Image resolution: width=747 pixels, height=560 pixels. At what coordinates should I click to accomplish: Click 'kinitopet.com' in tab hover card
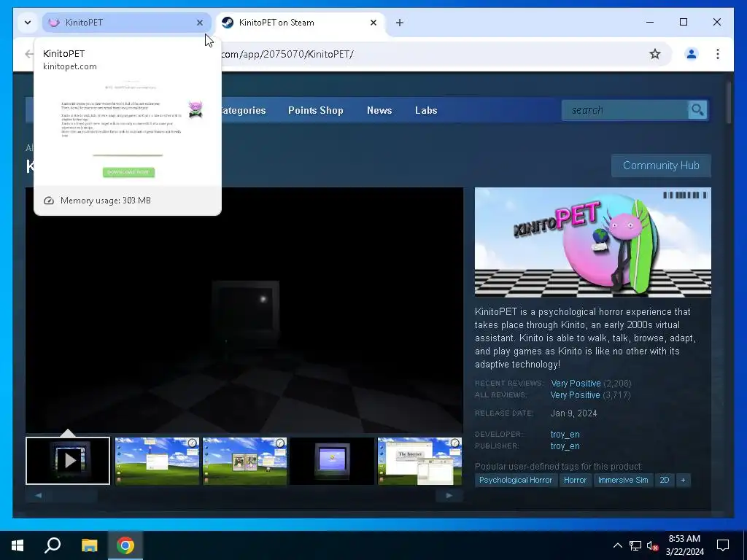(x=69, y=66)
